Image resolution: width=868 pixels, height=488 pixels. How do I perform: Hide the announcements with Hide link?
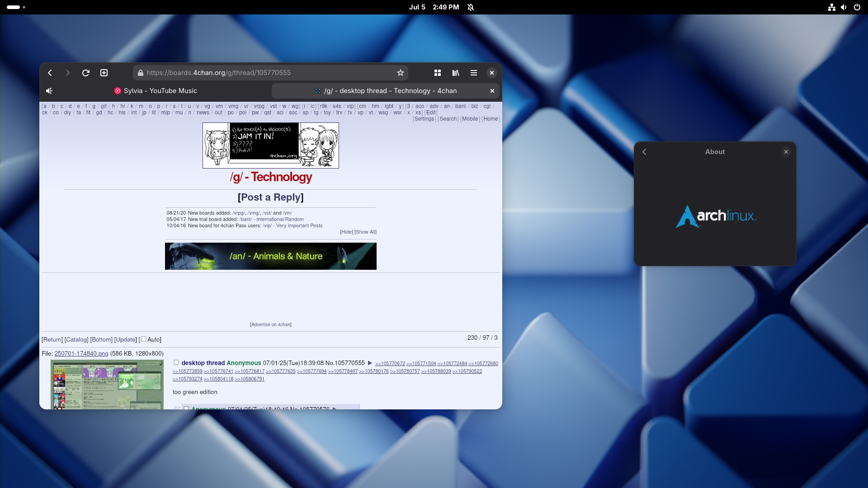(x=347, y=232)
